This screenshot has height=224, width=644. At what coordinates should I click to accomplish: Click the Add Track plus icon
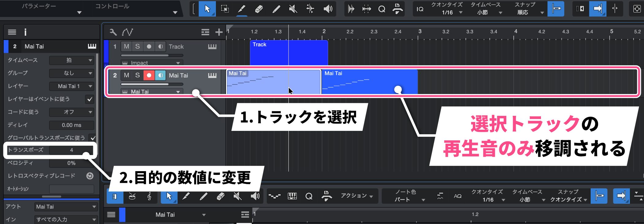[x=219, y=32]
